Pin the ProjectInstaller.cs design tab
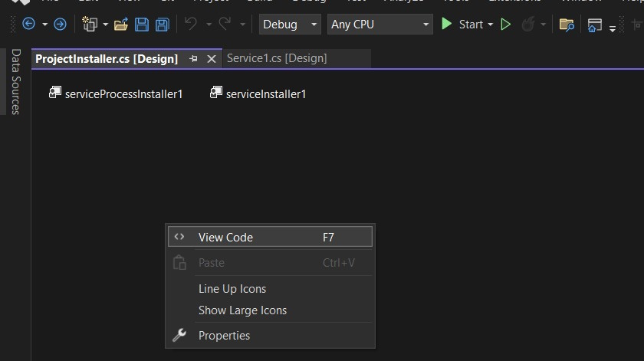This screenshot has width=644, height=361. click(x=193, y=58)
